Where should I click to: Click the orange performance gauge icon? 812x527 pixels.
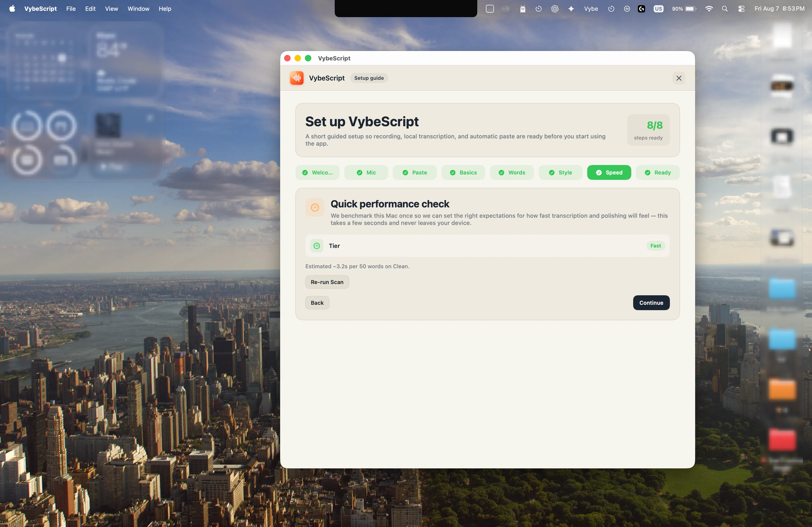[315, 207]
